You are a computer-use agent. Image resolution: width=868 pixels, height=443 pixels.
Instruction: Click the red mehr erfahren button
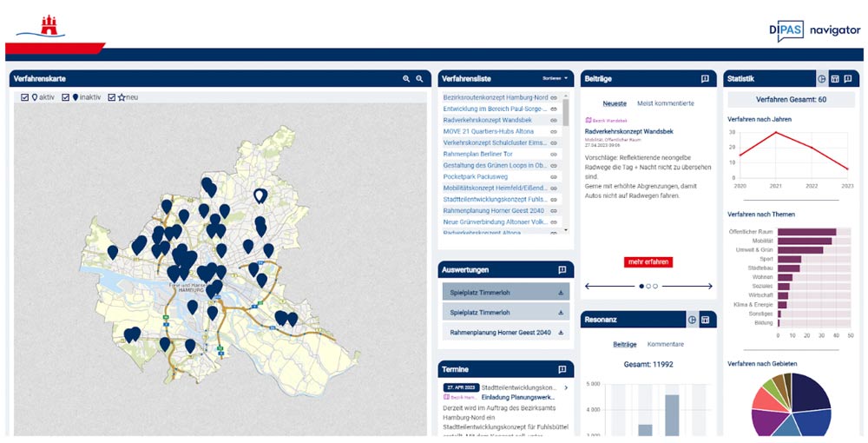[x=648, y=262]
